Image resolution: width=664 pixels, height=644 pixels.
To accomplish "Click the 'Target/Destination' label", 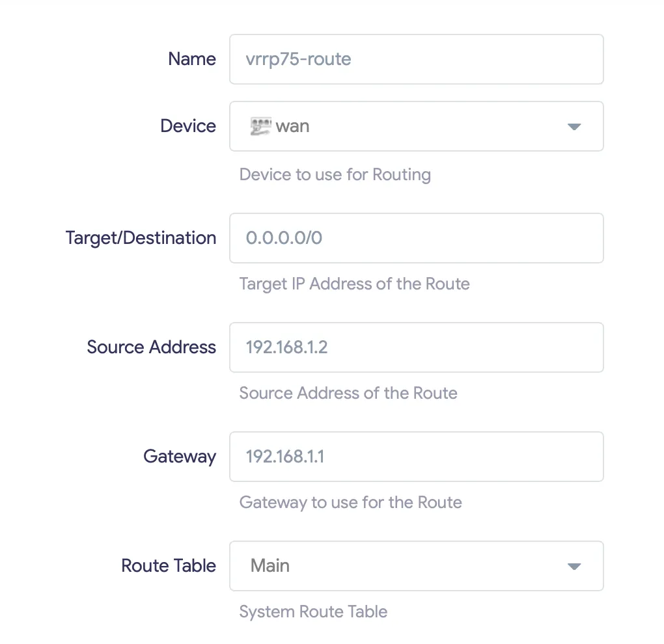I will coord(141,238).
